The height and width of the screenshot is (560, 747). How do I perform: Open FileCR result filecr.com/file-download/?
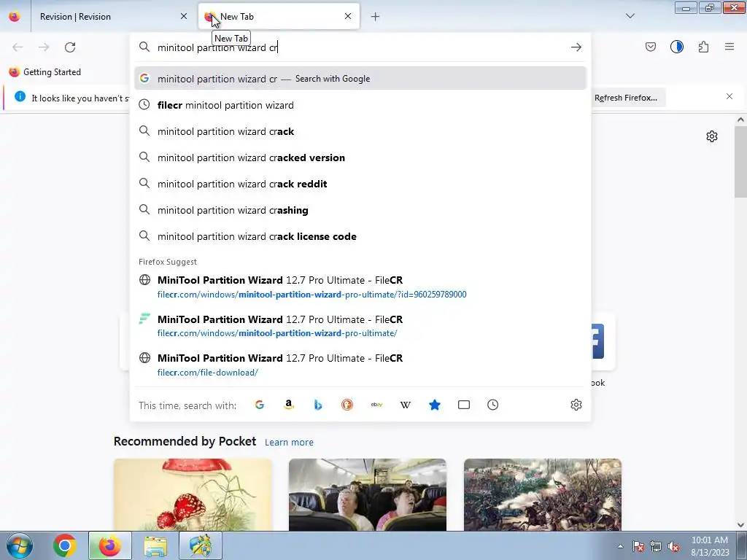coord(360,365)
